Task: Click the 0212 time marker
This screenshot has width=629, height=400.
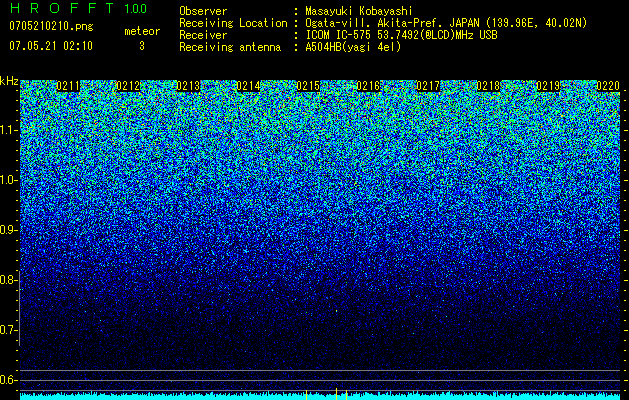Action: click(x=128, y=86)
